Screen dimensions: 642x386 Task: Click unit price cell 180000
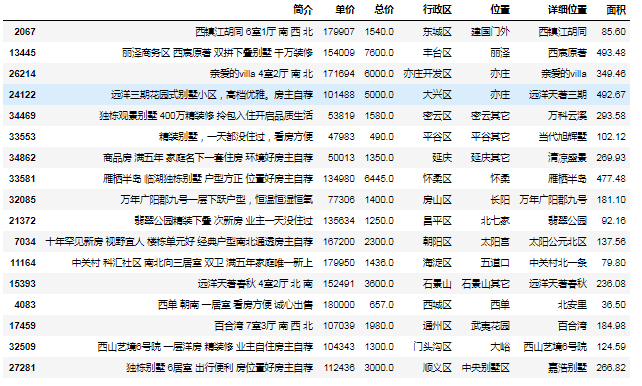[339, 305]
